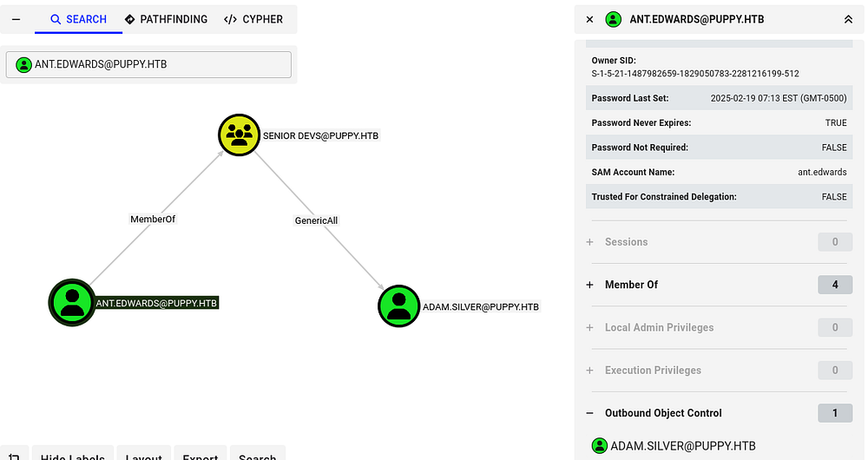Image resolution: width=868 pixels, height=460 pixels.
Task: Expand the Sessions section
Action: pos(590,242)
